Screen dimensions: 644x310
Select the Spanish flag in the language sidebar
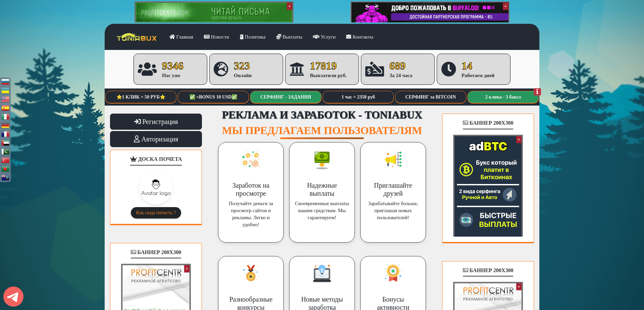[5, 108]
